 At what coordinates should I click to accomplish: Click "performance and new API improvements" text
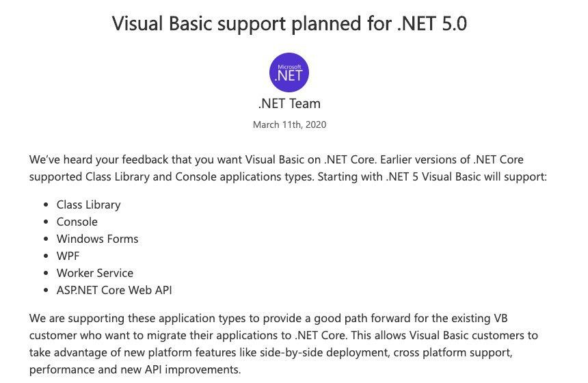click(x=135, y=370)
